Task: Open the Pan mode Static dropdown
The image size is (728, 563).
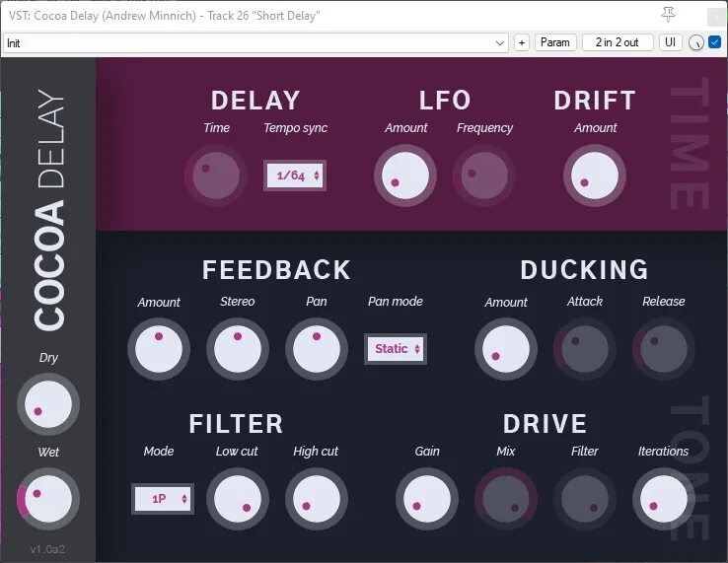Action: coord(396,349)
